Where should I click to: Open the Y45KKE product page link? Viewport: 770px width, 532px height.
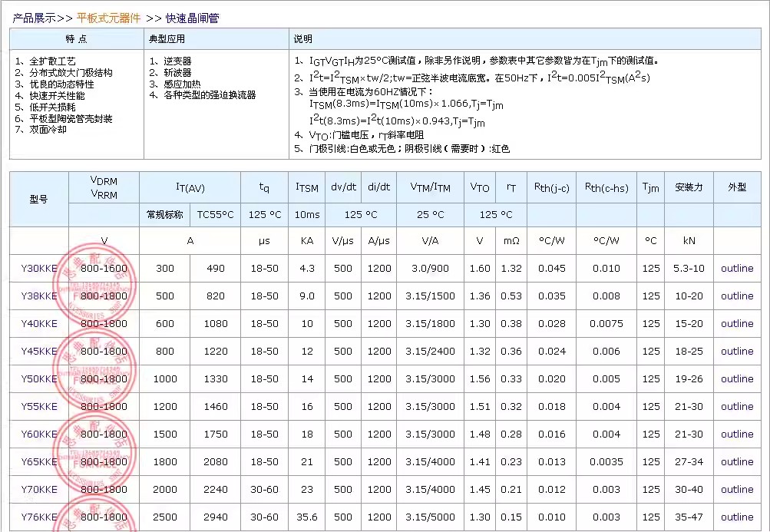[x=39, y=352]
